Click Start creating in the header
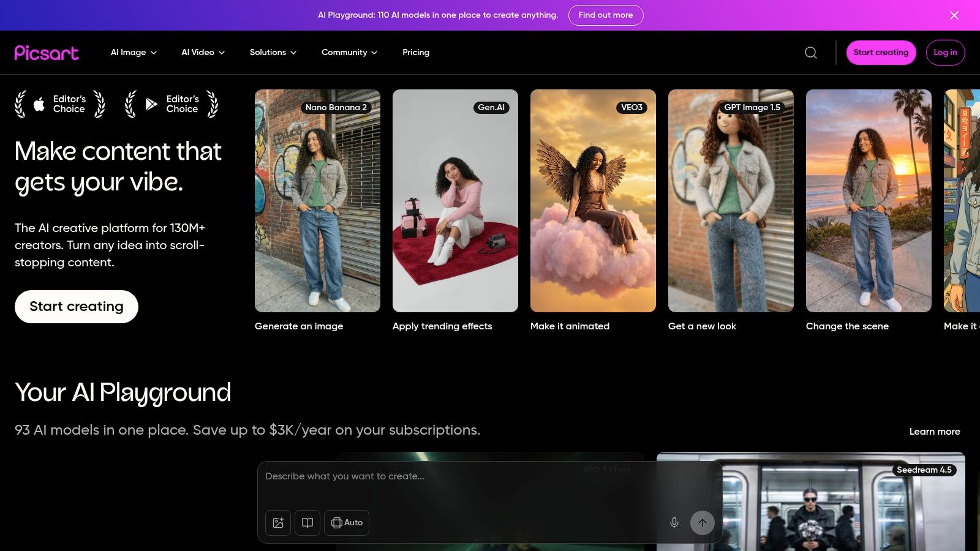 (881, 53)
